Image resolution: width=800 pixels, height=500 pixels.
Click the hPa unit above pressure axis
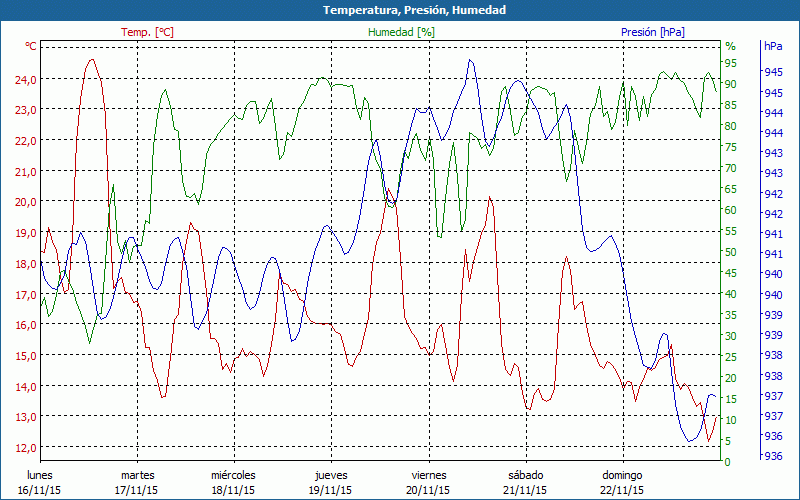point(773,46)
